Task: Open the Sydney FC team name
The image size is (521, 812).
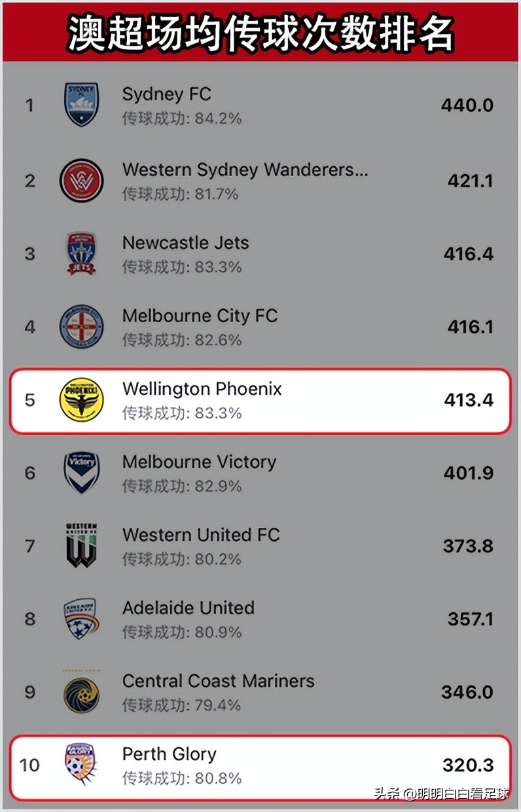Action: [166, 94]
